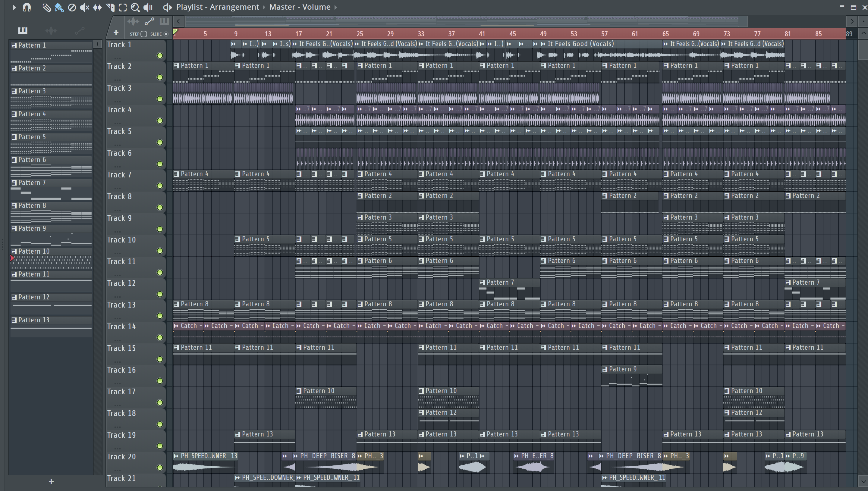
Task: Select Pattern 7 in the picker
Action: click(x=51, y=190)
